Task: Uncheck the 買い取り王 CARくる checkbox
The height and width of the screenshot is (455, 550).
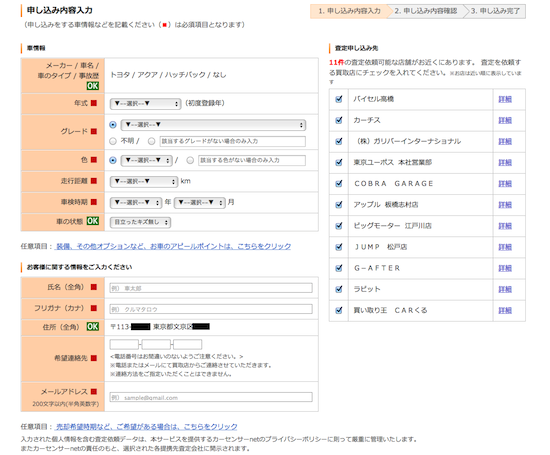Action: point(338,310)
